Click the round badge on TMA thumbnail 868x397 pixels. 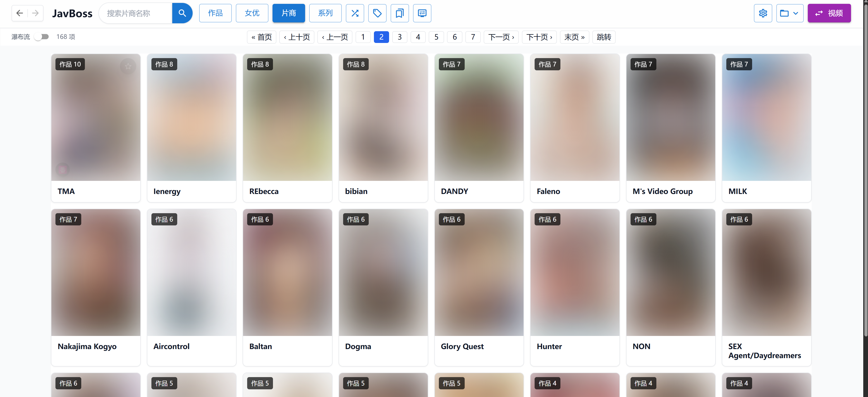[x=63, y=170]
